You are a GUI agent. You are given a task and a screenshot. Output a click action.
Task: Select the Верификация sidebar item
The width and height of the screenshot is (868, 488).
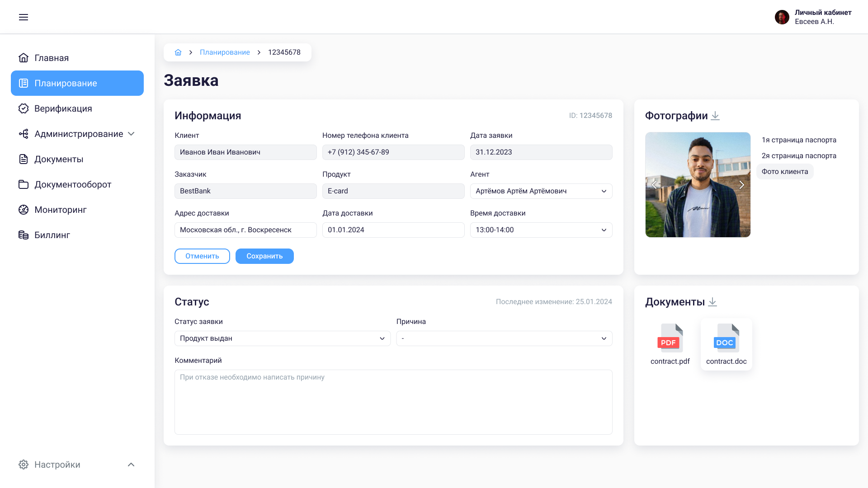[x=63, y=108]
